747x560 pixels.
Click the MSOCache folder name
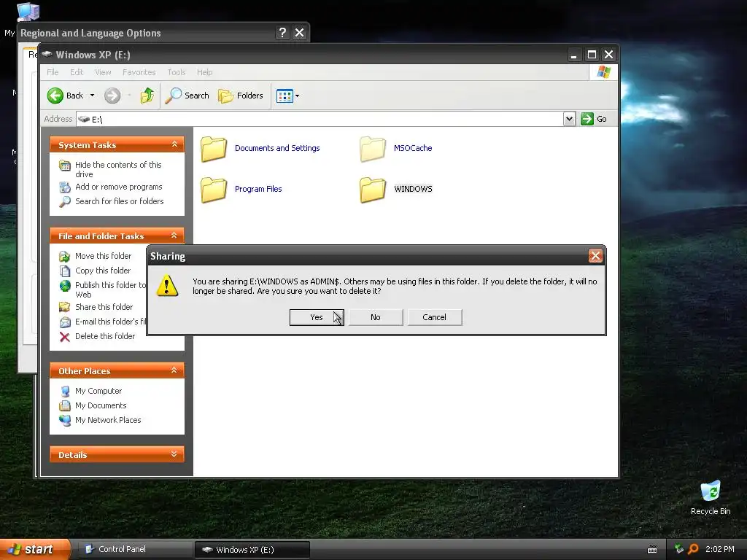[x=413, y=148]
